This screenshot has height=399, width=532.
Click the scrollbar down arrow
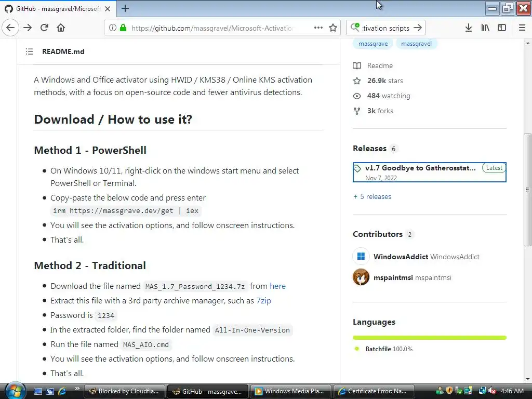[527, 379]
